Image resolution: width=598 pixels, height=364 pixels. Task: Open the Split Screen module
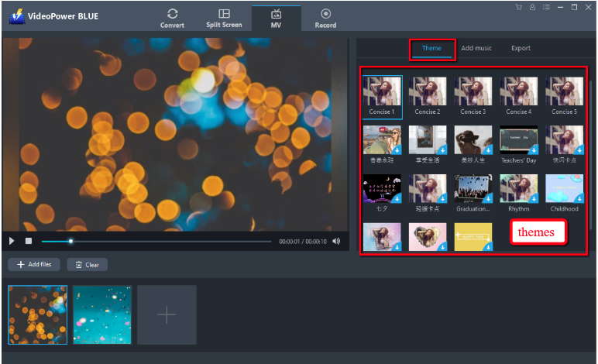[x=224, y=19]
